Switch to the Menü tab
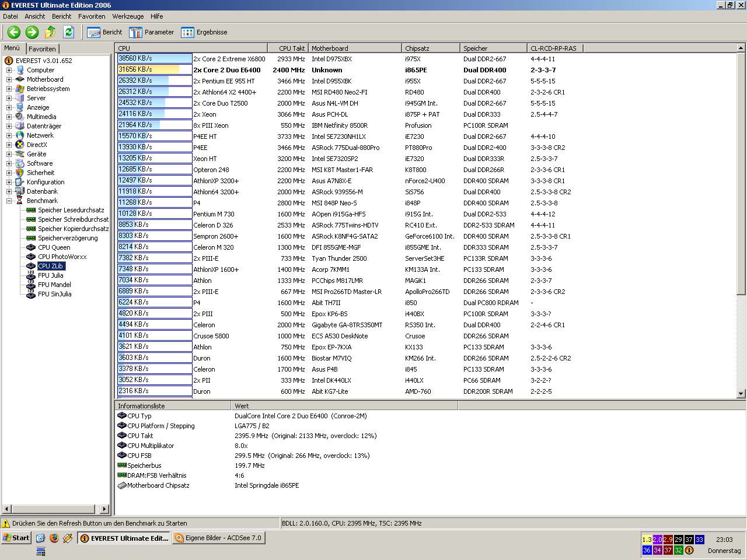747x560 pixels. (12, 48)
